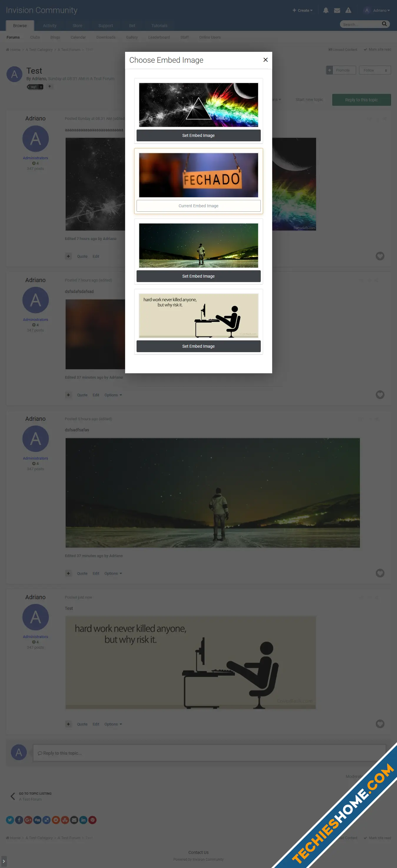Viewport: 397px width, 868px height.
Task: Open the Downloads submenu item
Action: tap(106, 37)
